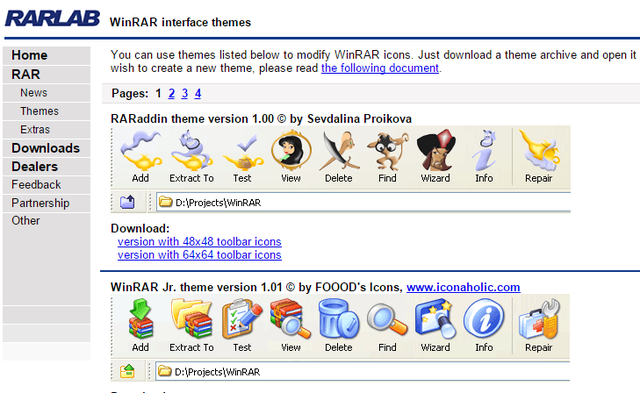
Task: Click the WinRAR Jr. Extract To folder icon
Action: [x=191, y=319]
